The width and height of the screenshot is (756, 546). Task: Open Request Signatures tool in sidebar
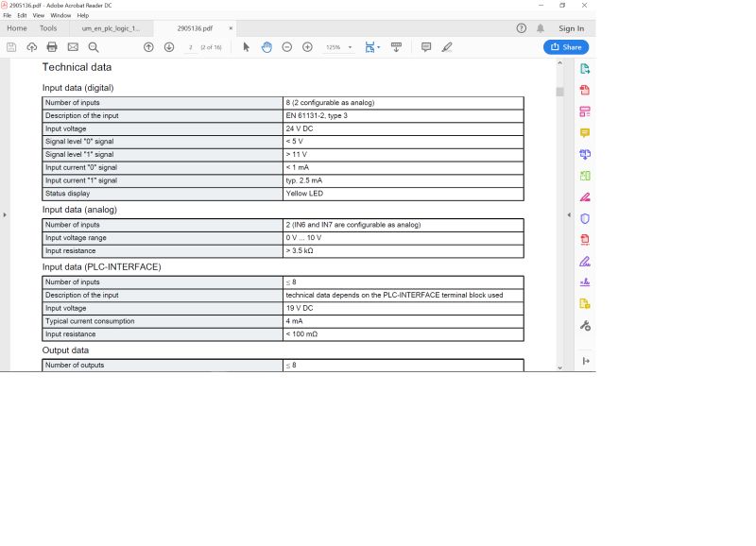(x=585, y=282)
